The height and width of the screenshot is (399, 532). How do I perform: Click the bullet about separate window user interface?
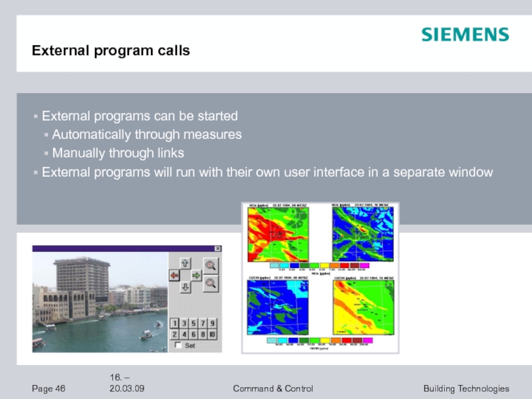267,172
